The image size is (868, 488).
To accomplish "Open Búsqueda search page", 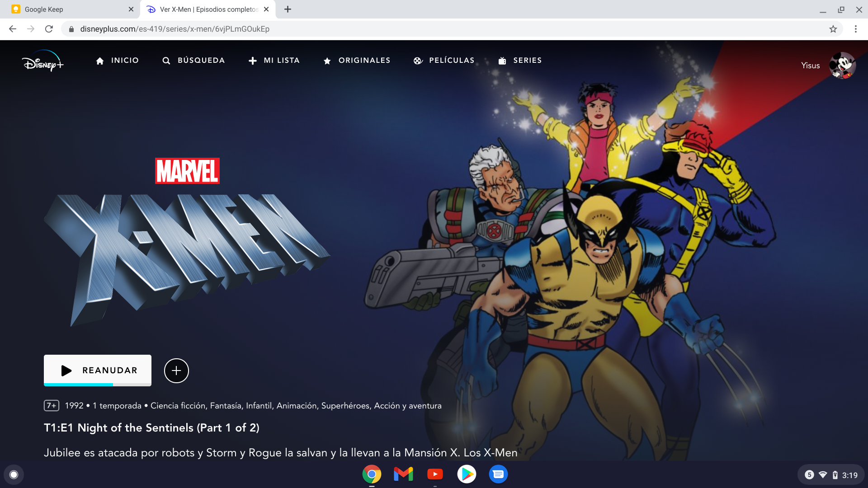I will (193, 61).
